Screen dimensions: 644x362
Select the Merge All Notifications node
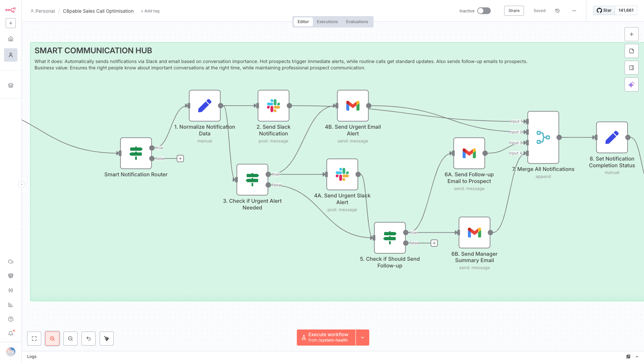[543, 137]
